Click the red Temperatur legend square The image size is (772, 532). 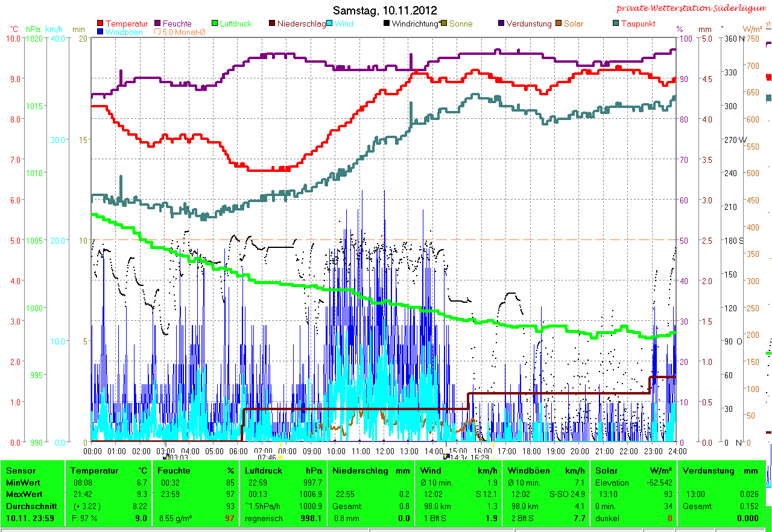[100, 24]
